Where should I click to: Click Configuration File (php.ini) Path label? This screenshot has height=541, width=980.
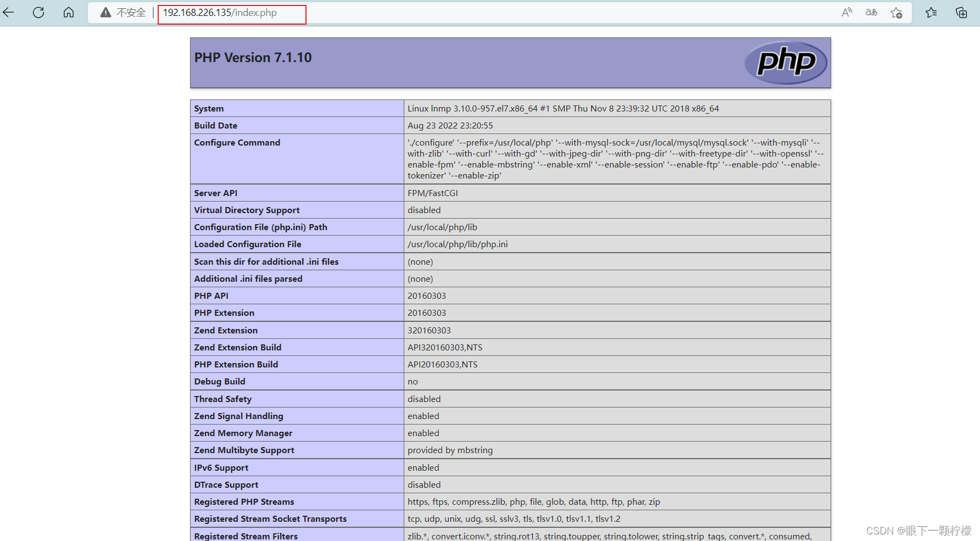[260, 227]
